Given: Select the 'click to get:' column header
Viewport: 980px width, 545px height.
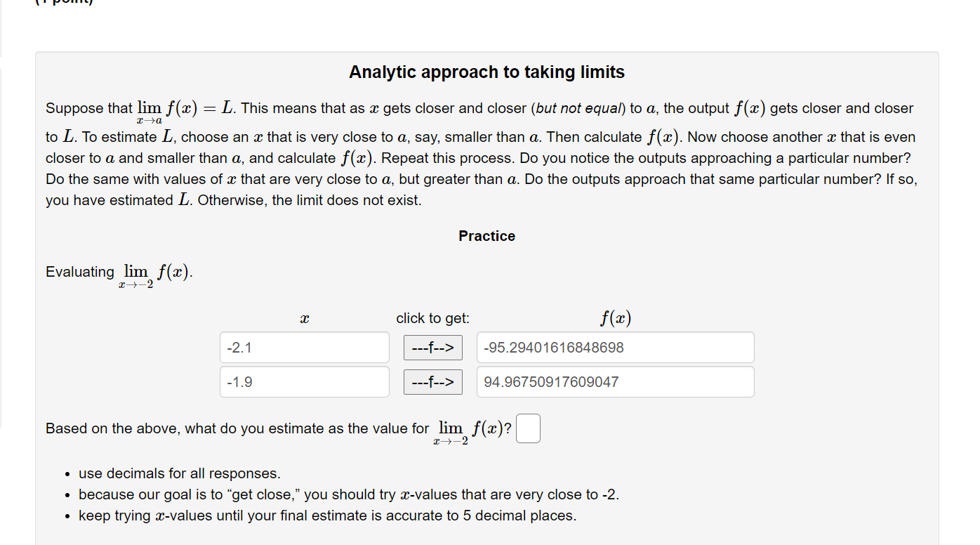Looking at the screenshot, I should [x=432, y=318].
